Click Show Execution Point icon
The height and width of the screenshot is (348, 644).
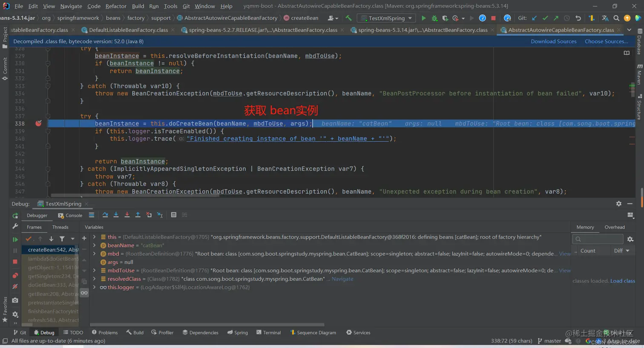[92, 215]
